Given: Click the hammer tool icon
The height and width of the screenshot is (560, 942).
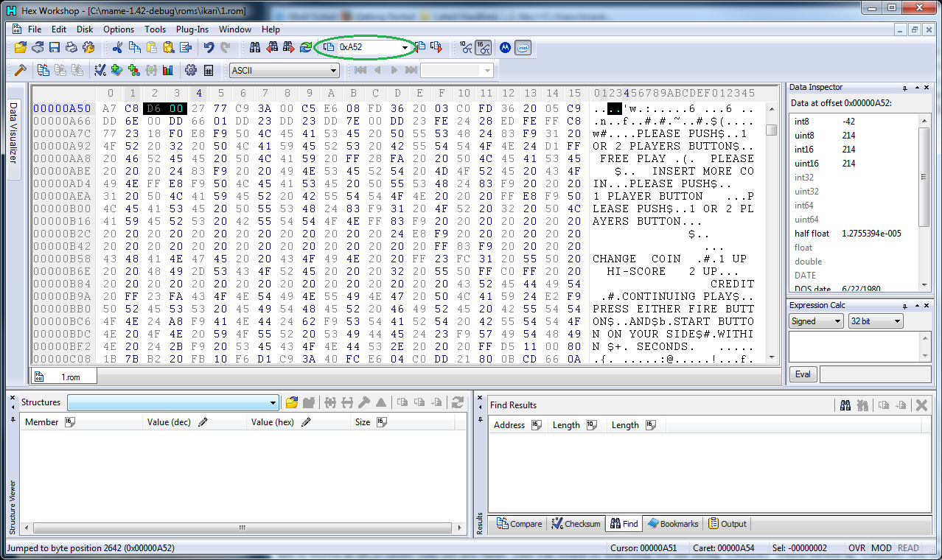Looking at the screenshot, I should click(21, 70).
